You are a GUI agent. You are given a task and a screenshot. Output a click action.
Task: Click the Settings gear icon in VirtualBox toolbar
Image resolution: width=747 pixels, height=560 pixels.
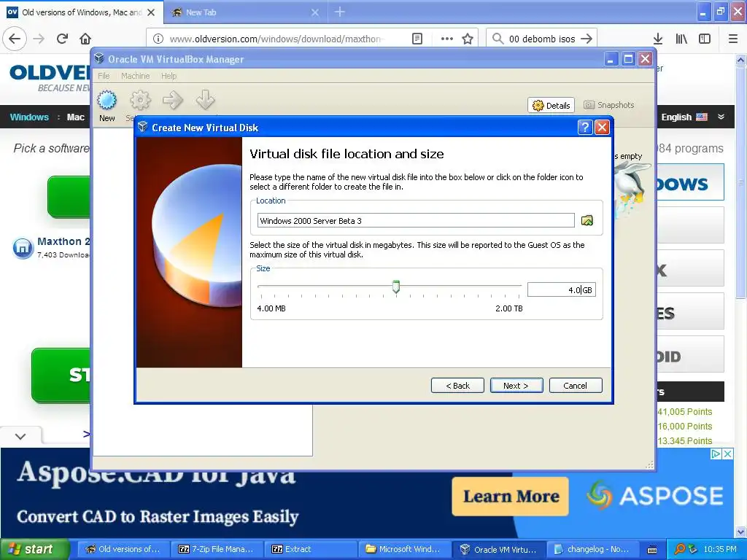(140, 101)
